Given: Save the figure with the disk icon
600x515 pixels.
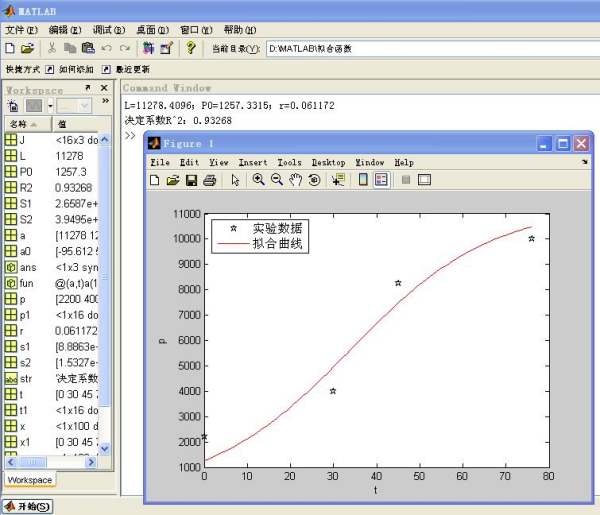Looking at the screenshot, I should [x=190, y=180].
